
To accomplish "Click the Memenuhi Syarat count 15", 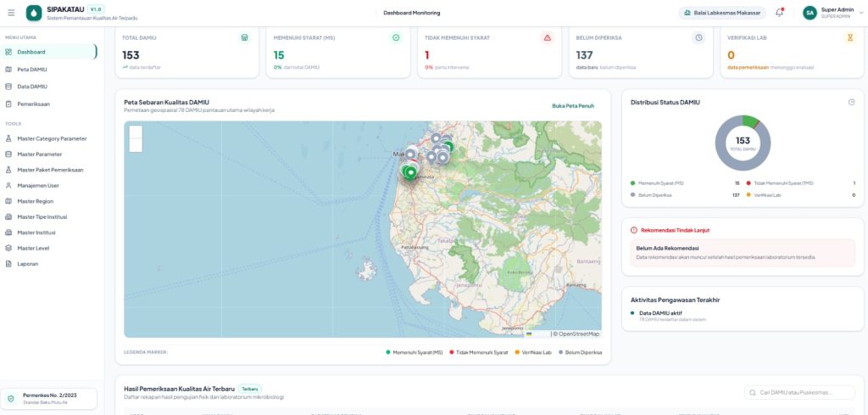I will point(279,55).
